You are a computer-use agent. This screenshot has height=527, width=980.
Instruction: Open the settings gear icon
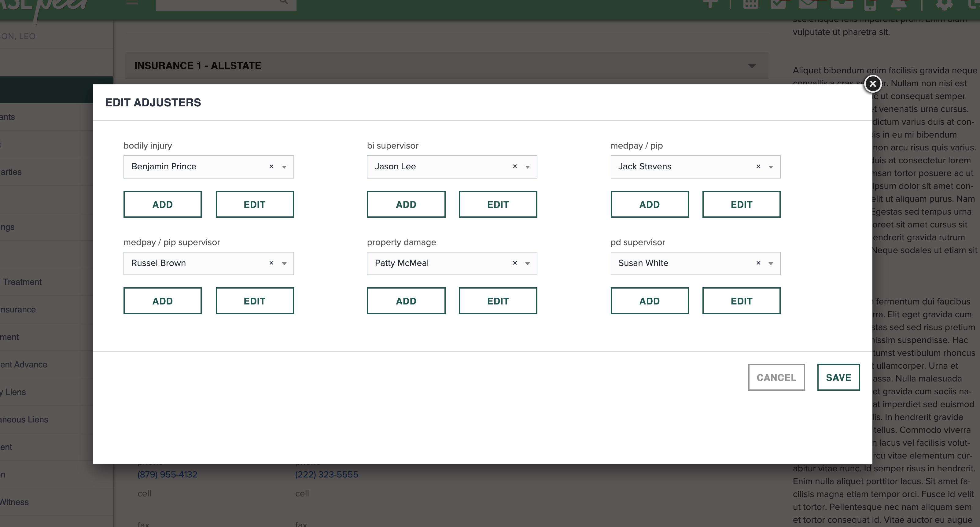(x=944, y=5)
